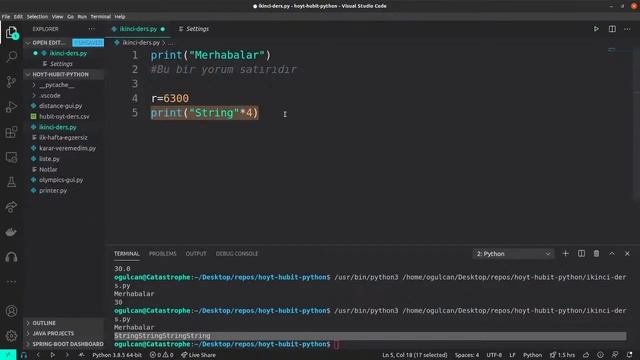Open the Manage gear icon
Viewport: 640px width, 360px height.
click(x=11, y=336)
